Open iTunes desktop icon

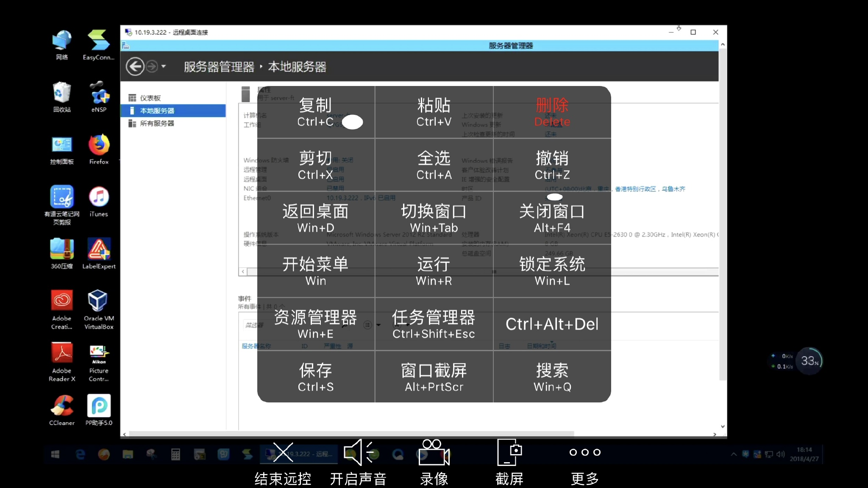coord(99,202)
